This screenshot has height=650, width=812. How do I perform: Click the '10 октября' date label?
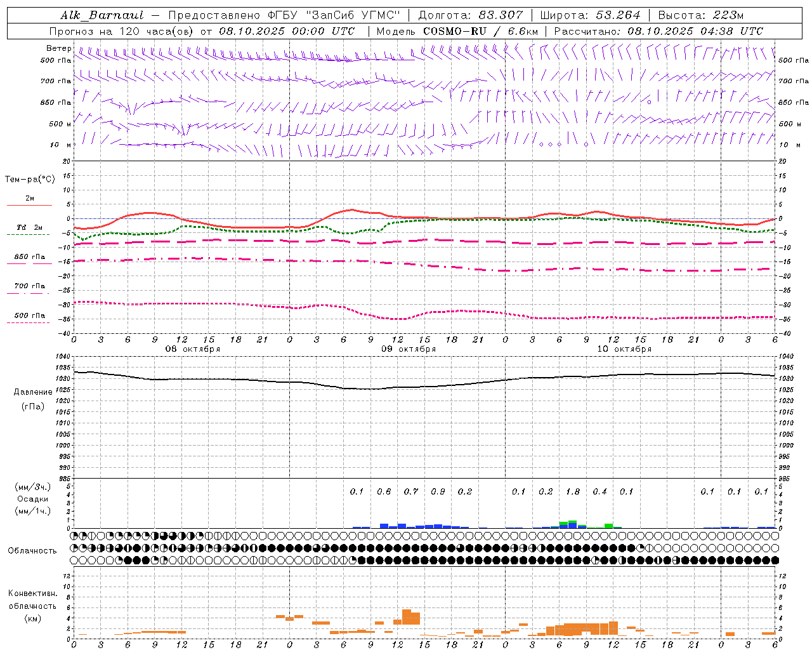[624, 349]
